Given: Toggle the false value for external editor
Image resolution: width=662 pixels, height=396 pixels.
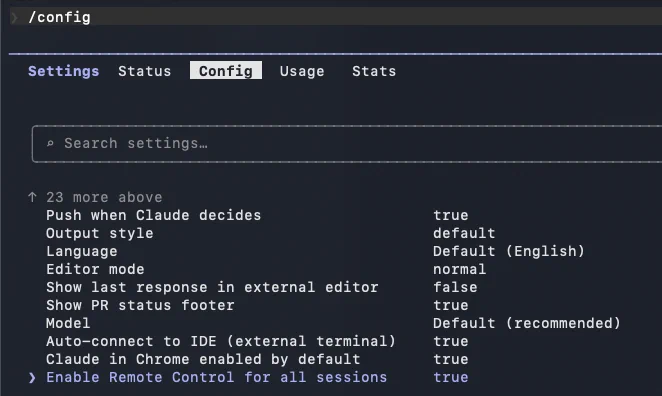Looking at the screenshot, I should (x=455, y=288).
